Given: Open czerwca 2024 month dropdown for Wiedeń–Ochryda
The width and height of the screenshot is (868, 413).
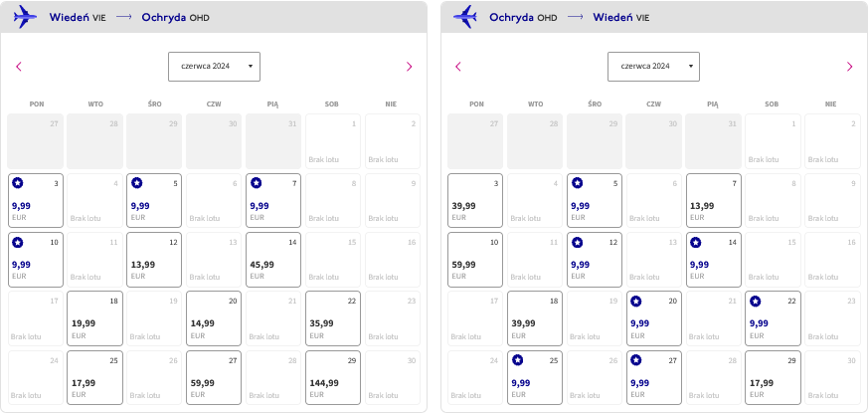Looking at the screenshot, I should tap(214, 67).
